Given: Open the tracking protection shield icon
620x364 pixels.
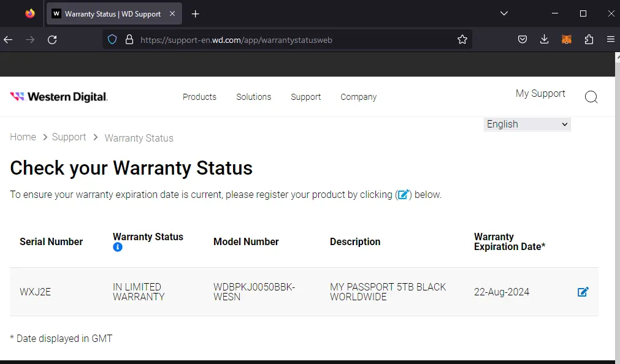Looking at the screenshot, I should pos(112,39).
